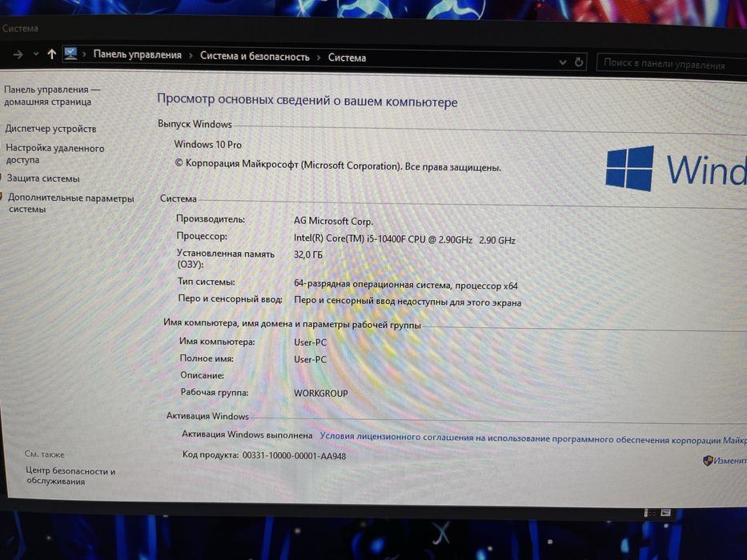This screenshot has height=560, width=747.
Task: Select the AG Microsoft Corp. manufacturer value
Action: [x=333, y=221]
